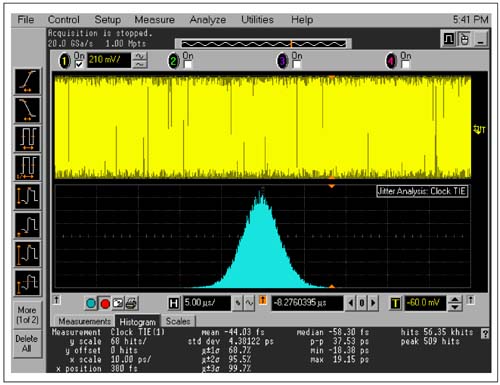Open the Utilities menu
This screenshot has width=500, height=385.
257,20
